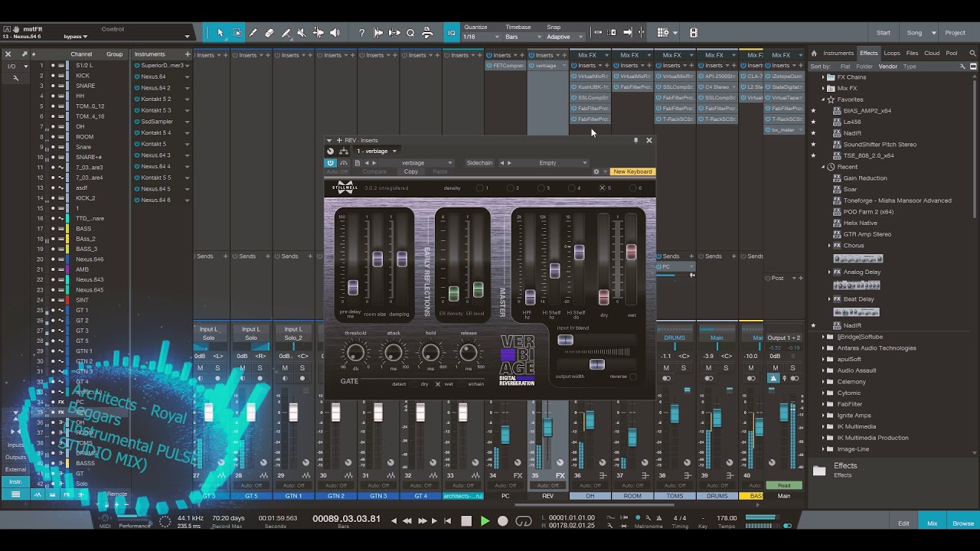Select the Eraser tool
This screenshot has width=980, height=551.
point(269,33)
